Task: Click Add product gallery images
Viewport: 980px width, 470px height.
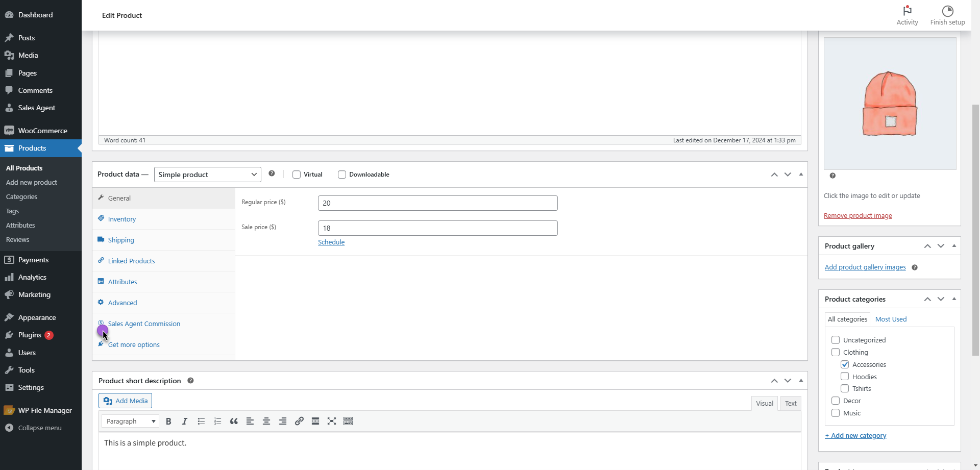Action: (865, 267)
